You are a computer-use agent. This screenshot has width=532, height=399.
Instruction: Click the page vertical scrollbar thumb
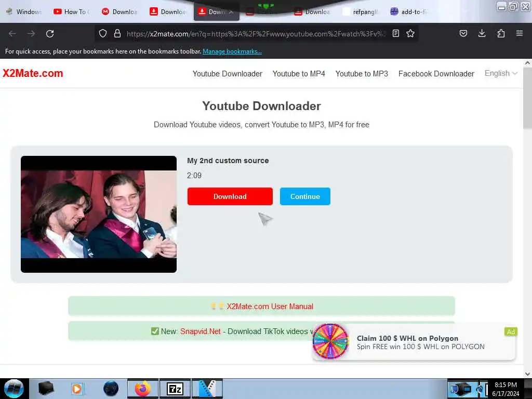point(527,98)
